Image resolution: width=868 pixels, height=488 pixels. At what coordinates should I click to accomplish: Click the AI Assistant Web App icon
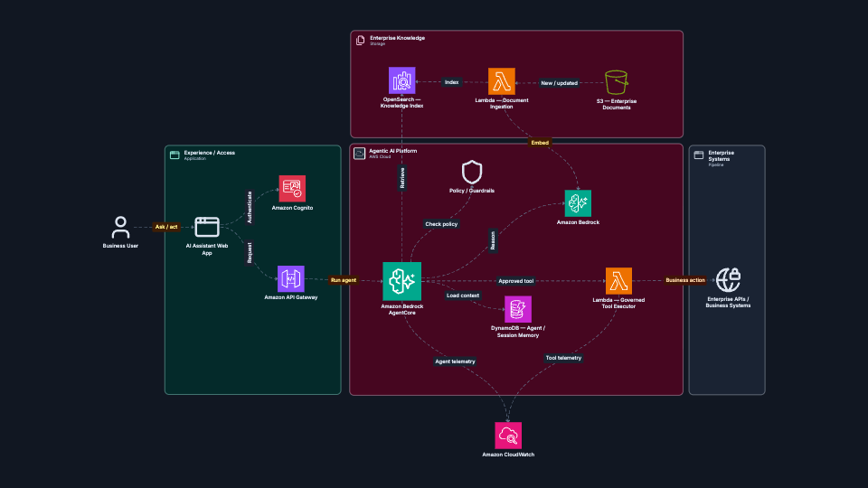tap(207, 227)
